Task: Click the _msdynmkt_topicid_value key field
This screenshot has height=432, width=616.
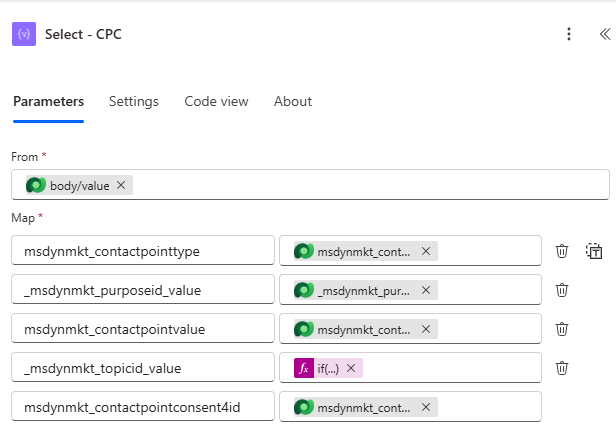Action: (143, 368)
